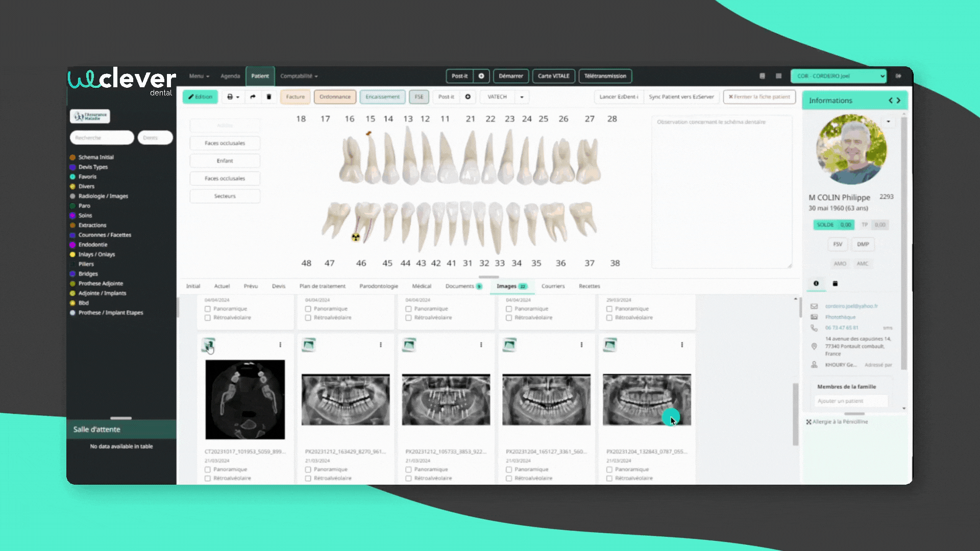Open the Courriers tab
Screen dimensions: 980x551
click(x=553, y=286)
